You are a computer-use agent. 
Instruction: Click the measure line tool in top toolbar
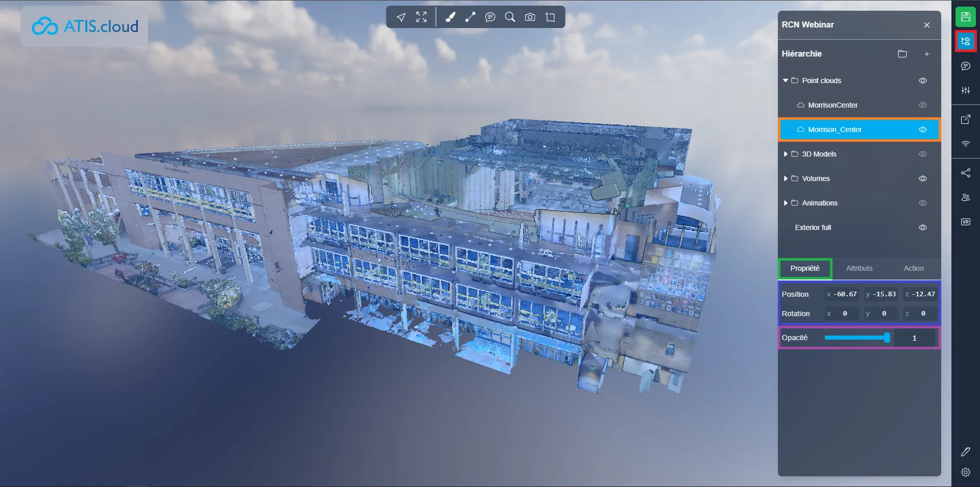(x=470, y=17)
